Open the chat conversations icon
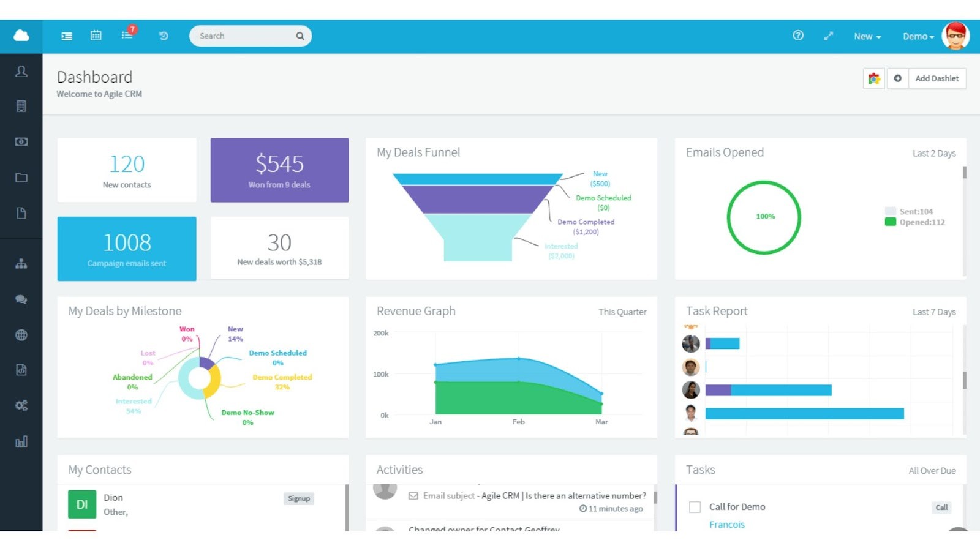 [21, 299]
